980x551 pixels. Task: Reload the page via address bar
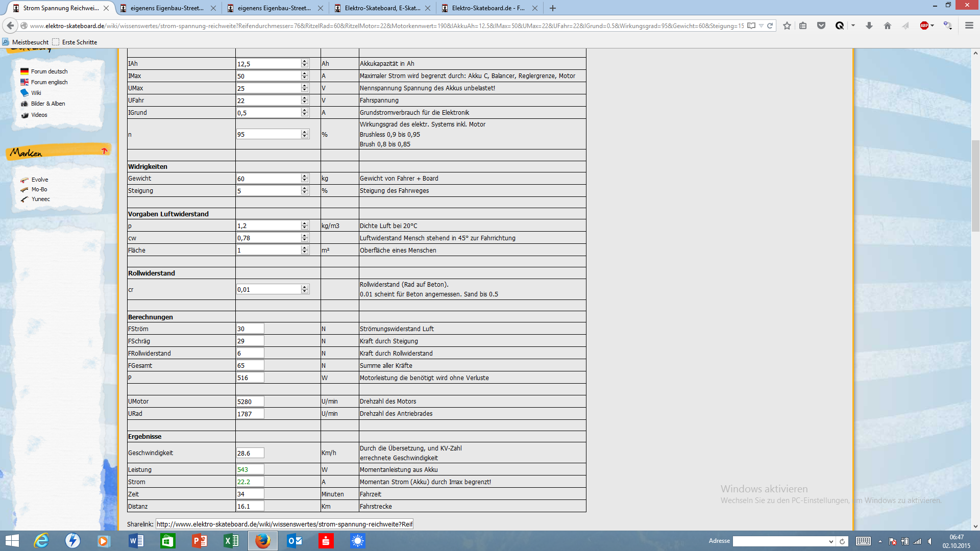tap(770, 26)
